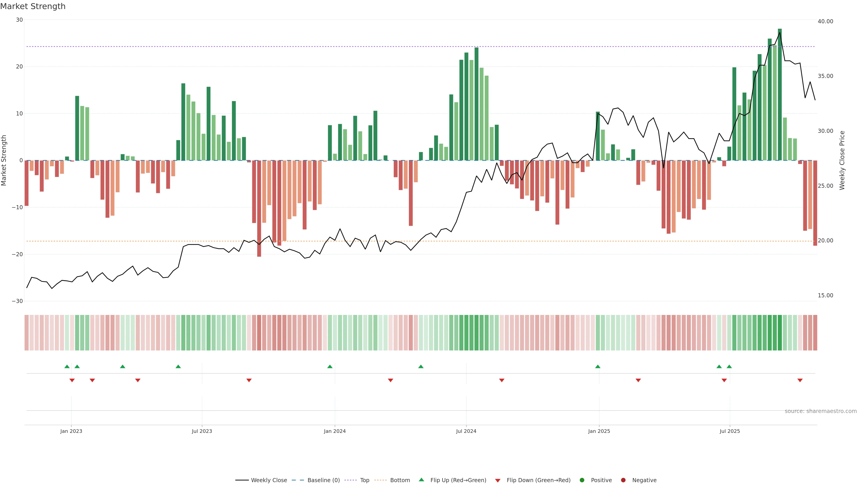Click the green Positive legend dot
The height and width of the screenshot is (488, 868).
tap(582, 480)
